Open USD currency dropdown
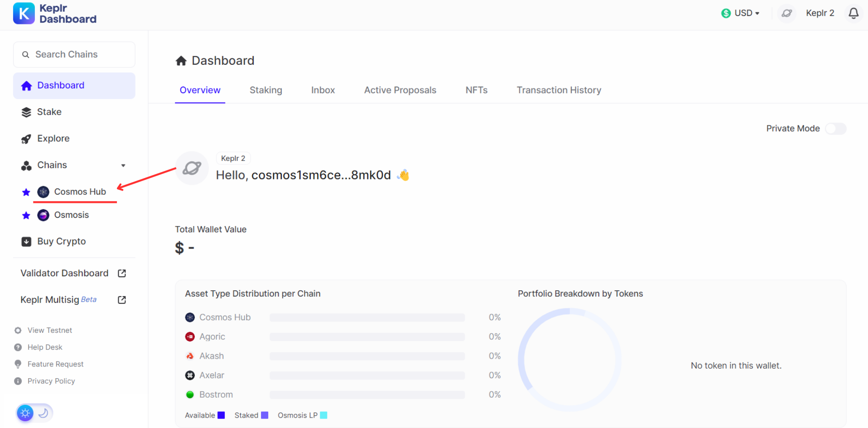This screenshot has height=428, width=868. (x=740, y=13)
